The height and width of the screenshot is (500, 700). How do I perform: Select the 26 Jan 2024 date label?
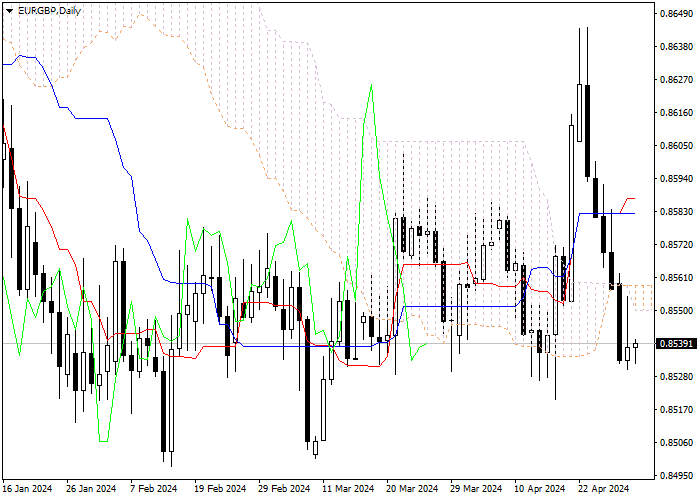(x=91, y=489)
